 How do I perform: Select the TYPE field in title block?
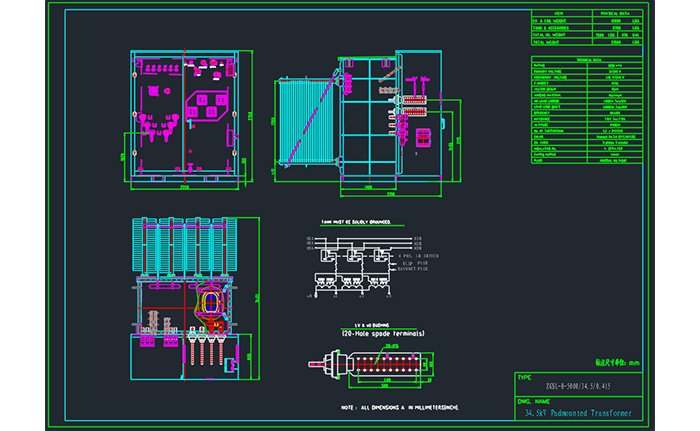[x=527, y=378]
